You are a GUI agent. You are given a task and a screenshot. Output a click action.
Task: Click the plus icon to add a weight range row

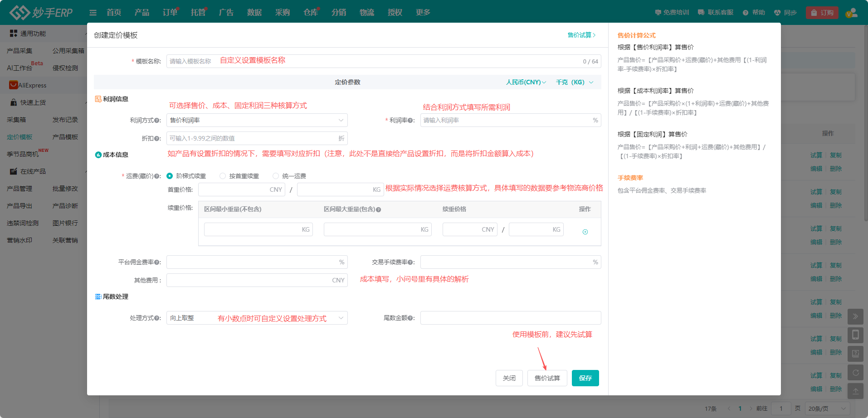pos(585,231)
